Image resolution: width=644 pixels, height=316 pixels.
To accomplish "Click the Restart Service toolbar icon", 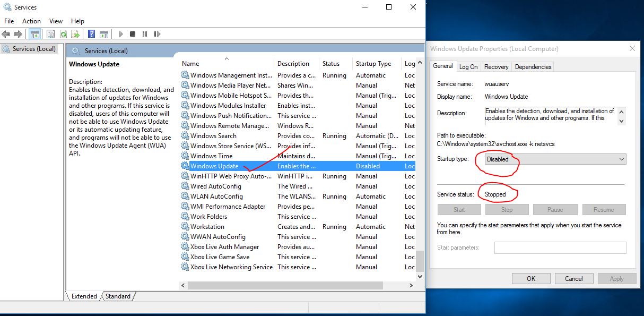I will (x=157, y=34).
